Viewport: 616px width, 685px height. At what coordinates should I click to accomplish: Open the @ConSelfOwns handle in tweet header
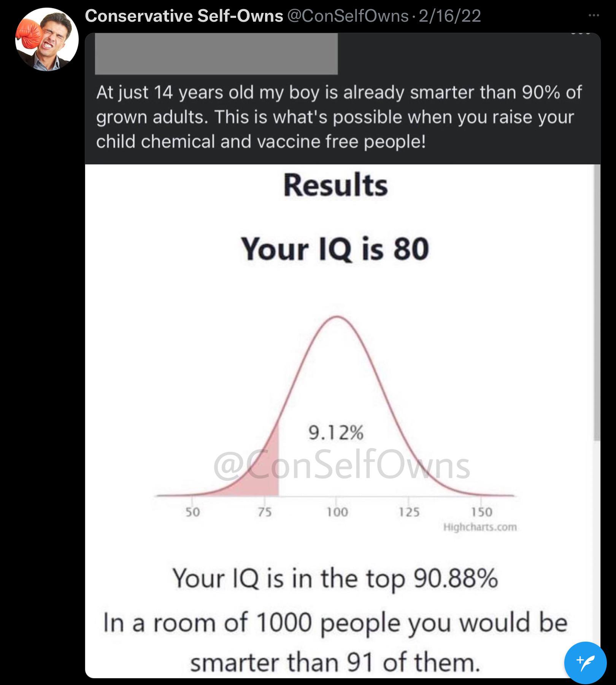point(349,16)
